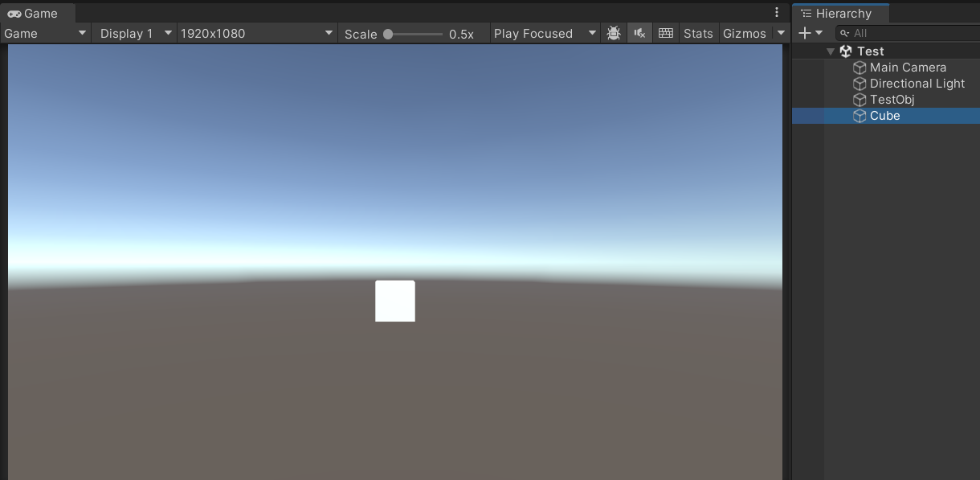Open the Game view options menu (three dots)
Image resolution: width=980 pixels, height=480 pixels.
point(776,12)
